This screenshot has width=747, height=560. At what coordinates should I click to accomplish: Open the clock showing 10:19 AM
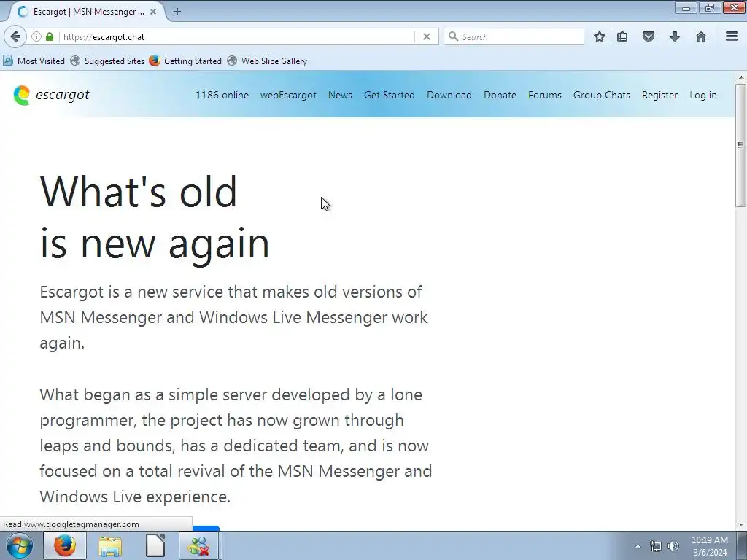click(x=710, y=546)
